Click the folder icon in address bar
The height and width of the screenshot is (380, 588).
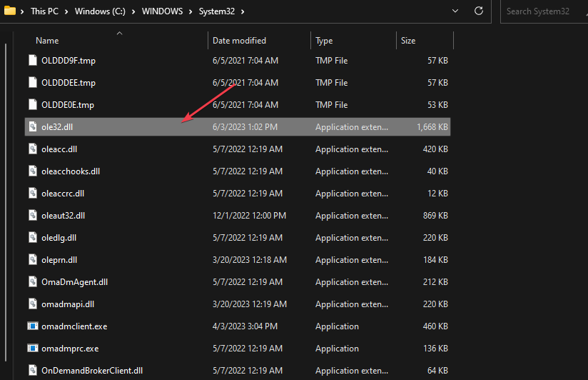pos(10,11)
